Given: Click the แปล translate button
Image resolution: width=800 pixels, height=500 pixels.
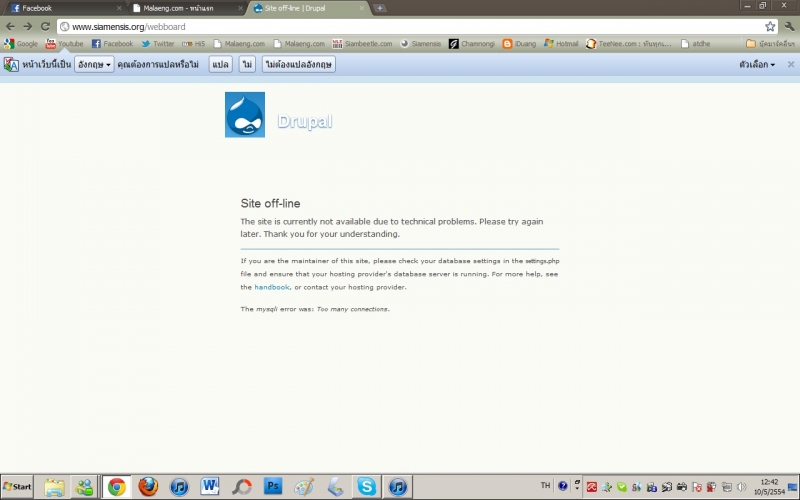Looking at the screenshot, I should coord(220,64).
